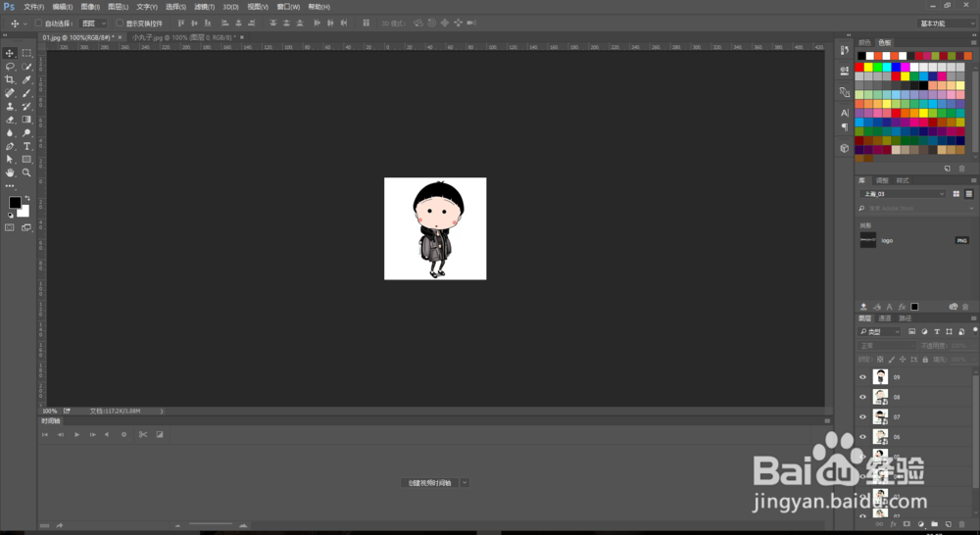Toggle the layer filter on/off switch
980x535 pixels.
click(x=975, y=330)
